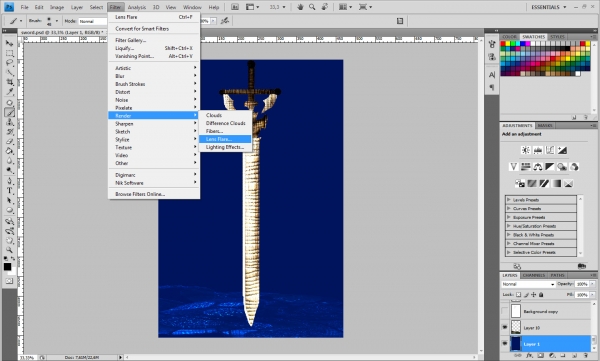
Task: Hide Layer 1 visibility eye
Action: (505, 344)
